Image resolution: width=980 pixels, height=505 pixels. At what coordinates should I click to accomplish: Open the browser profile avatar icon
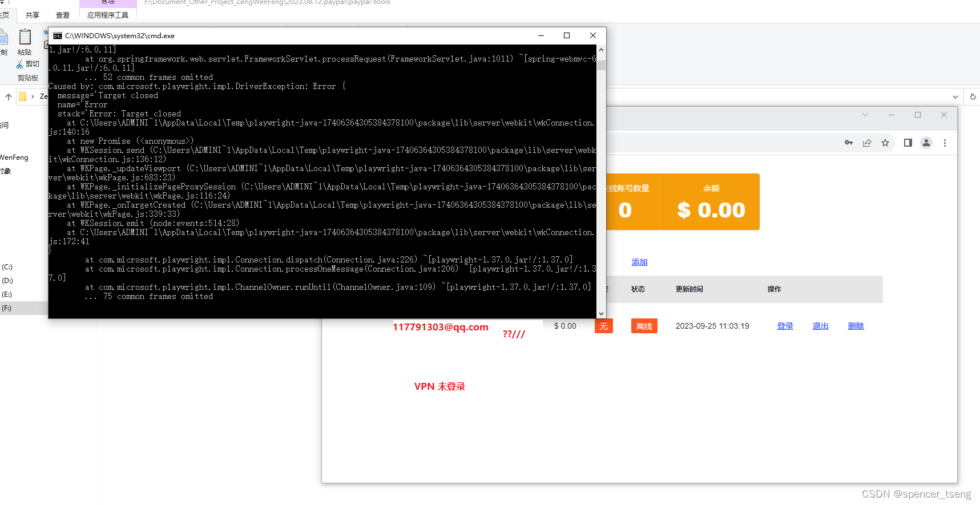coord(926,143)
